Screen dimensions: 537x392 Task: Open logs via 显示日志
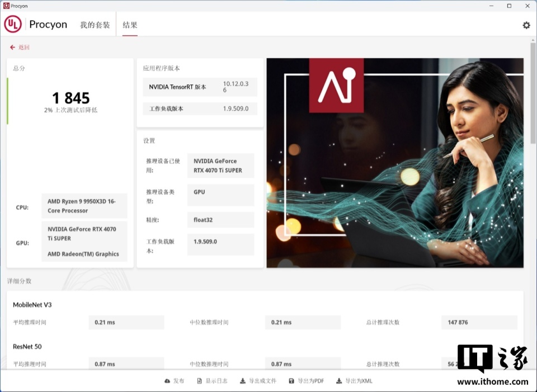(213, 381)
